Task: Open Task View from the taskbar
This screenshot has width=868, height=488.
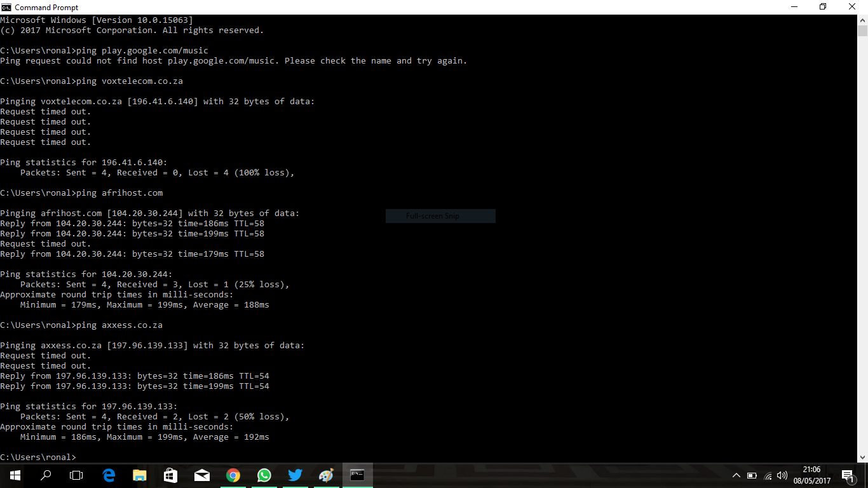Action: tap(76, 475)
